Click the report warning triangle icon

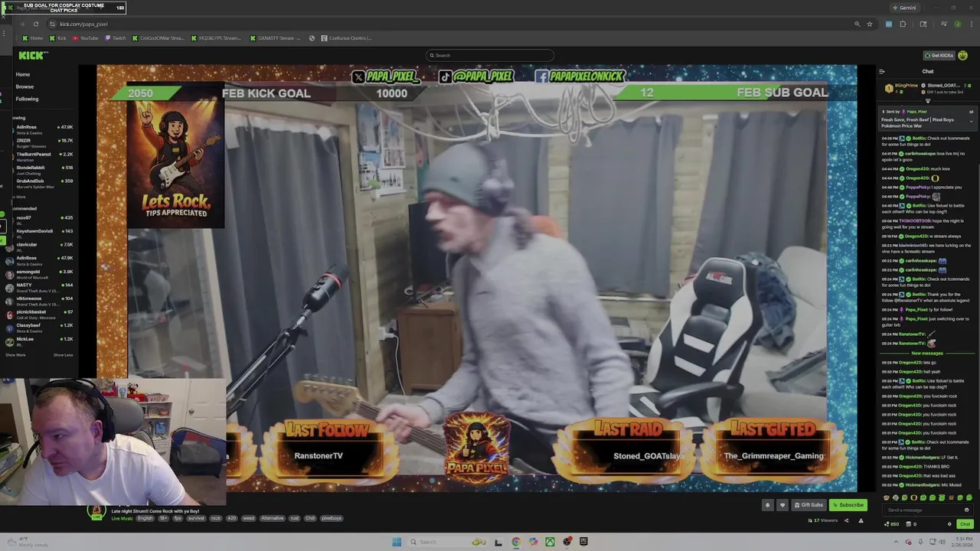click(861, 520)
